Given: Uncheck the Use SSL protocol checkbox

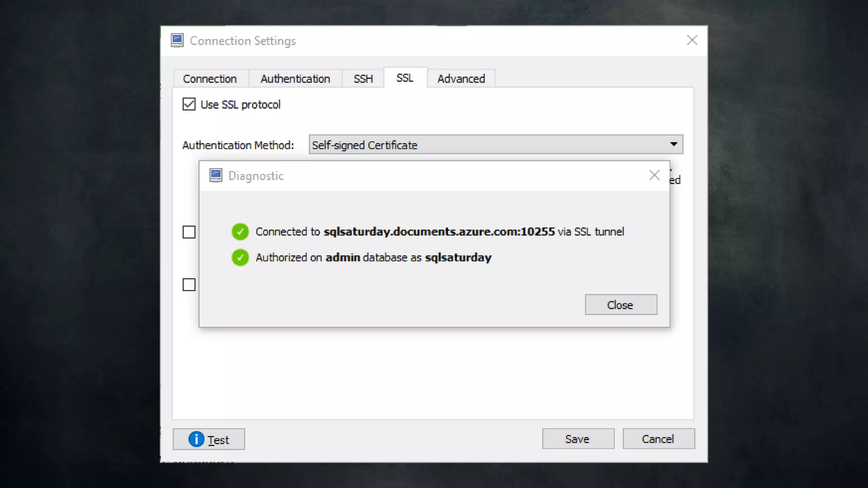Looking at the screenshot, I should pos(189,104).
